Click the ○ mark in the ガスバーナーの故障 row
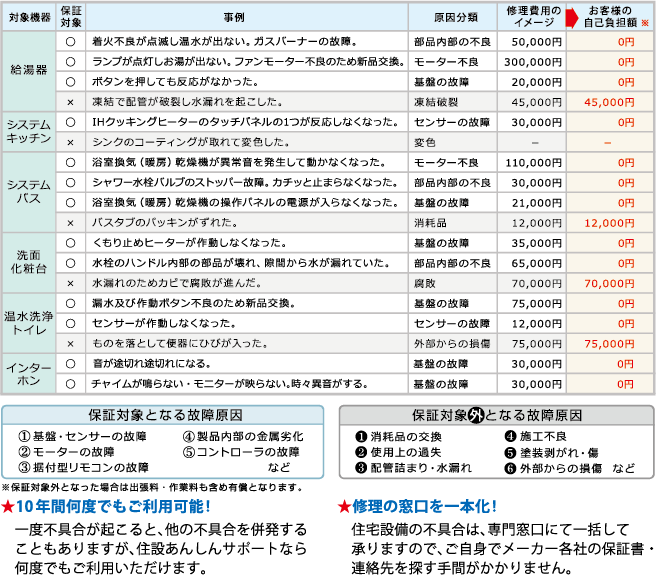Image resolution: width=656 pixels, height=575 pixels. [70, 42]
